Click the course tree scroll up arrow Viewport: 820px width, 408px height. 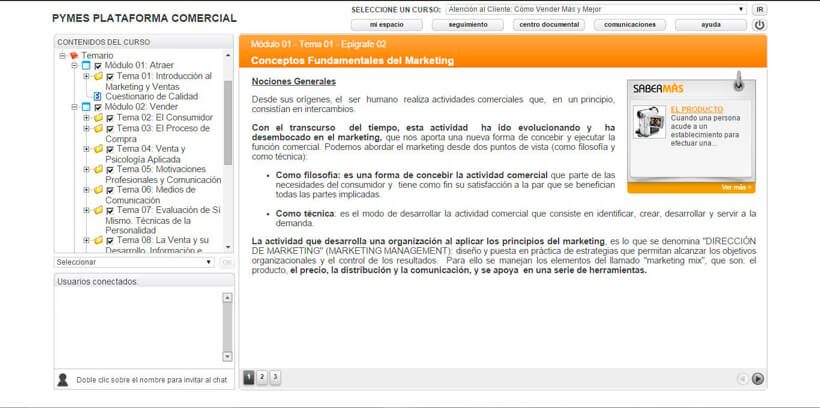(x=228, y=55)
